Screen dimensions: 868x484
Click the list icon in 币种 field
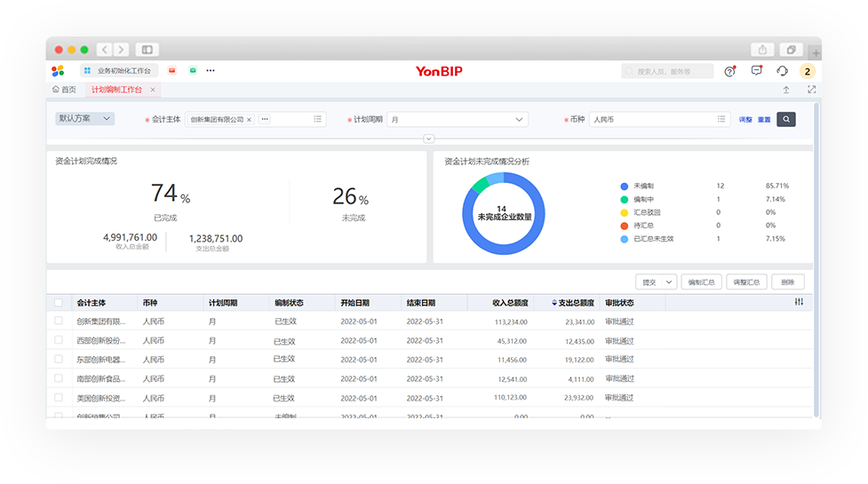click(722, 119)
